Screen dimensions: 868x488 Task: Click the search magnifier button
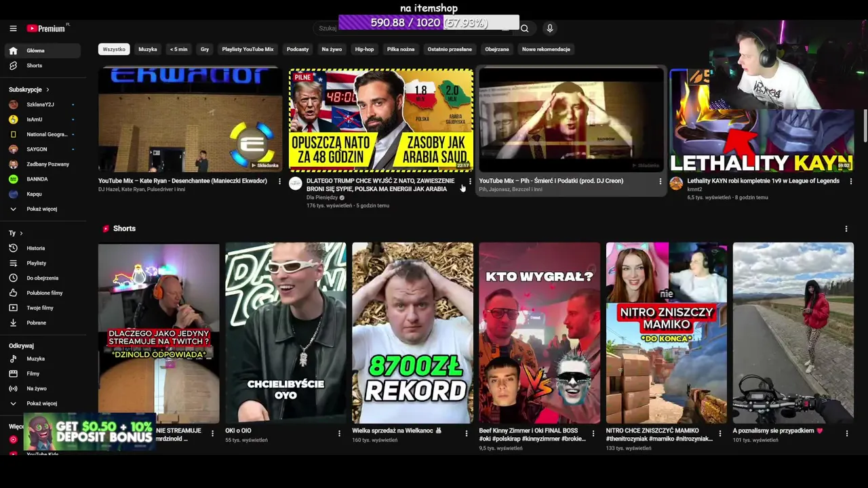[524, 28]
